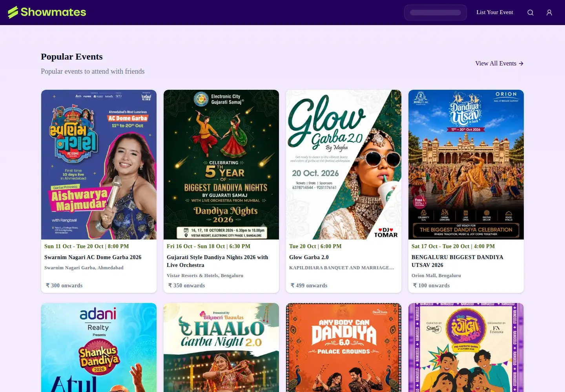This screenshot has height=392, width=565.
Task: Click BENGALURU BIGGEST DANDIYA UTSAV 2026 title
Action: tap(457, 261)
